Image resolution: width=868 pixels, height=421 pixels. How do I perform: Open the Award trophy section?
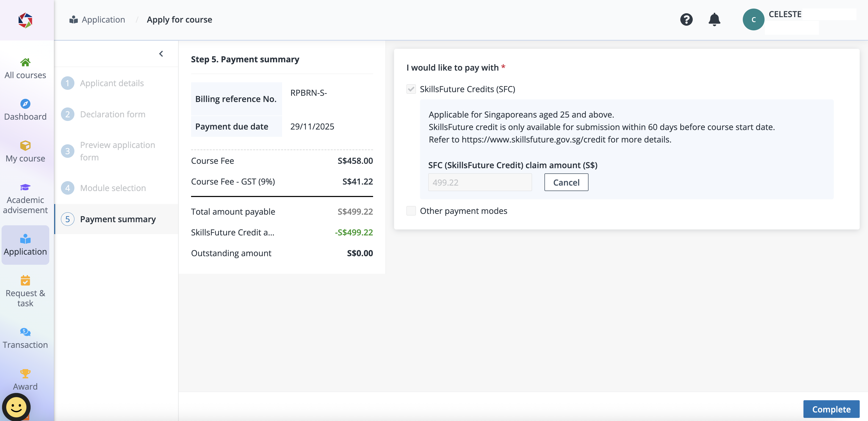tap(25, 379)
